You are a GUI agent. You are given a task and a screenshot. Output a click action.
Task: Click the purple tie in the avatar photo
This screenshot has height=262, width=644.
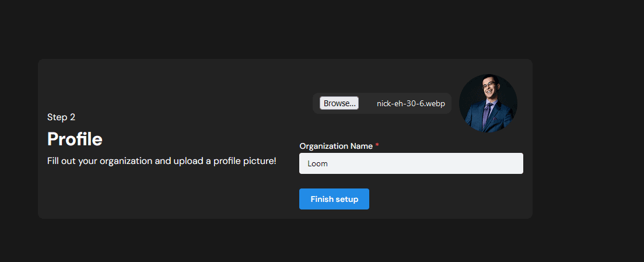(x=486, y=115)
